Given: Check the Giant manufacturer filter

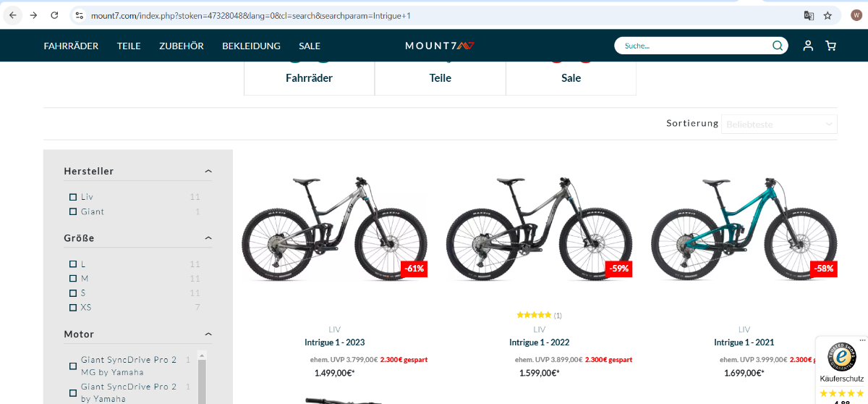Looking at the screenshot, I should tap(73, 211).
